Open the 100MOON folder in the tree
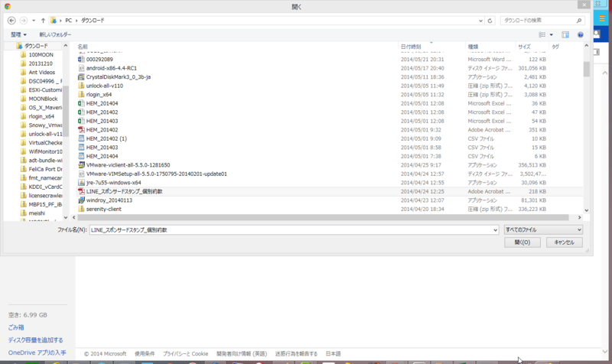The image size is (612, 364). (x=41, y=54)
